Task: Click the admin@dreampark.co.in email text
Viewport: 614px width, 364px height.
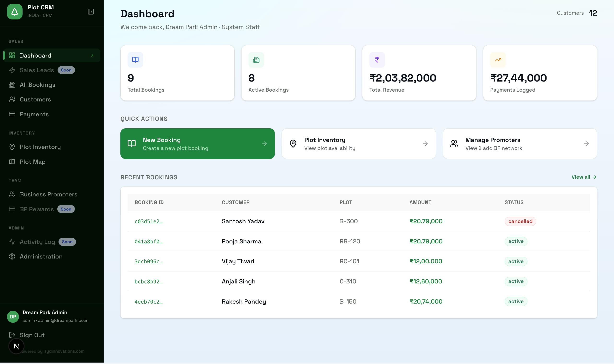Action: (x=63, y=321)
